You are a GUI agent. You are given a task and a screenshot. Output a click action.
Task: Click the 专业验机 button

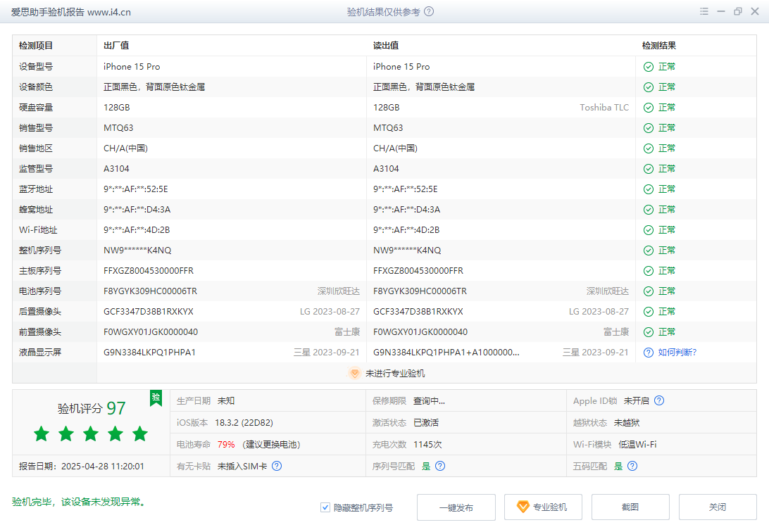click(x=544, y=507)
